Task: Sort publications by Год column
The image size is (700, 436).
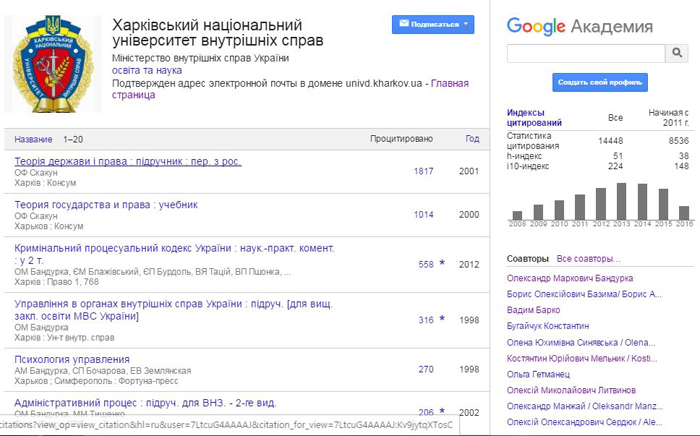Action: pyautogui.click(x=472, y=139)
